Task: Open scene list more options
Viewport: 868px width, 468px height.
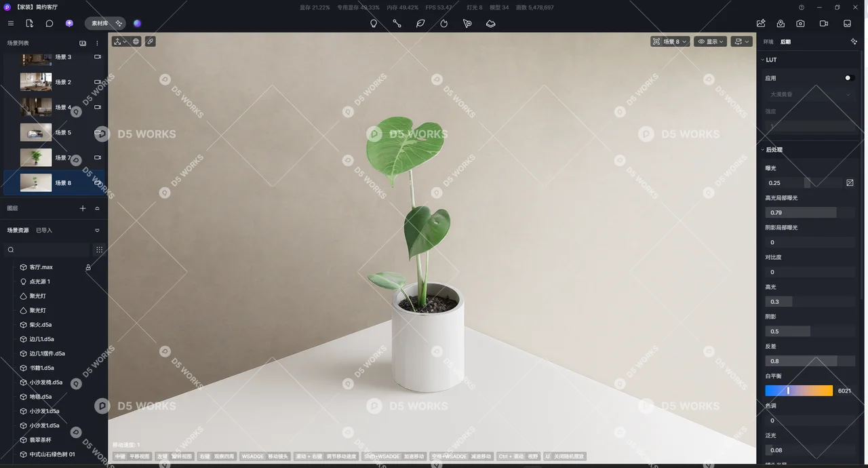Action: pyautogui.click(x=97, y=43)
